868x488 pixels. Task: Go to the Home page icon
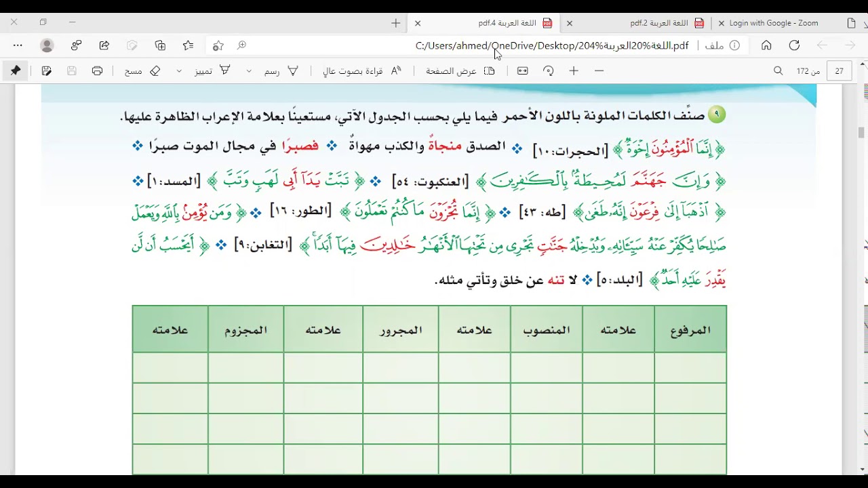766,45
